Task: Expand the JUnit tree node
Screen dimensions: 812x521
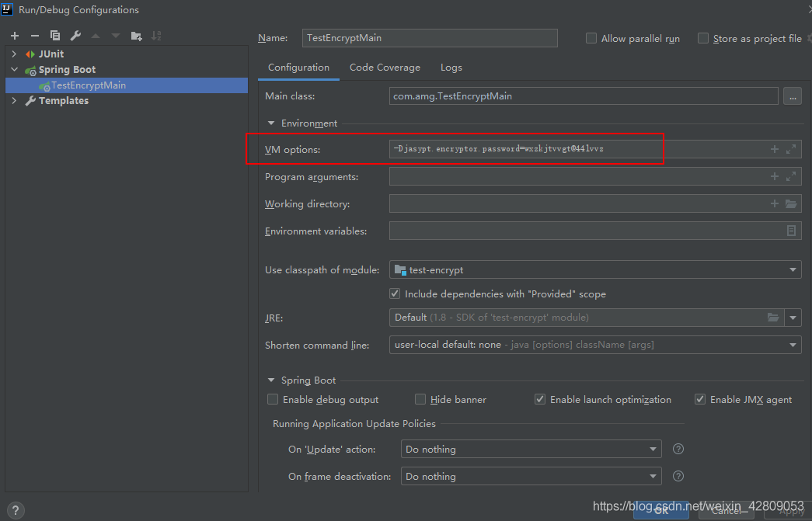Action: coord(14,54)
